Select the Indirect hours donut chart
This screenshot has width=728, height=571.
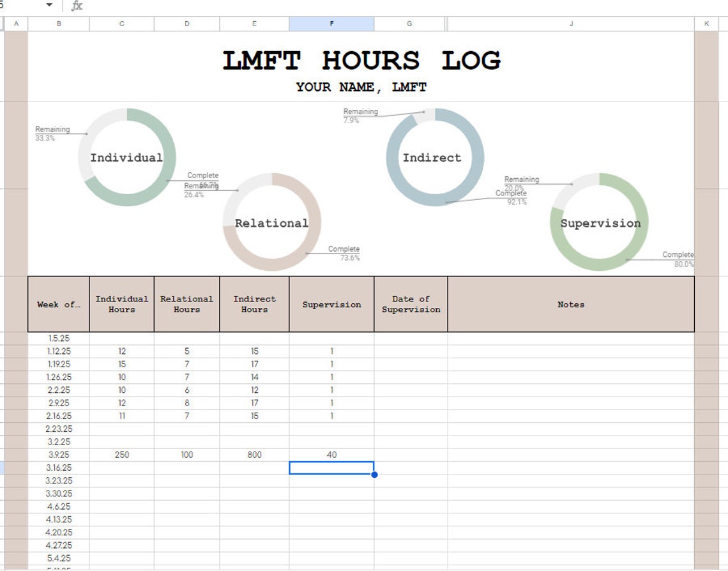tap(434, 158)
